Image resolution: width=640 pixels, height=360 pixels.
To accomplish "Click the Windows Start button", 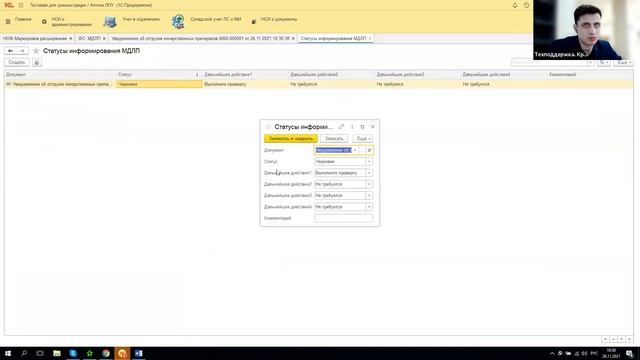I will (x=8, y=353).
